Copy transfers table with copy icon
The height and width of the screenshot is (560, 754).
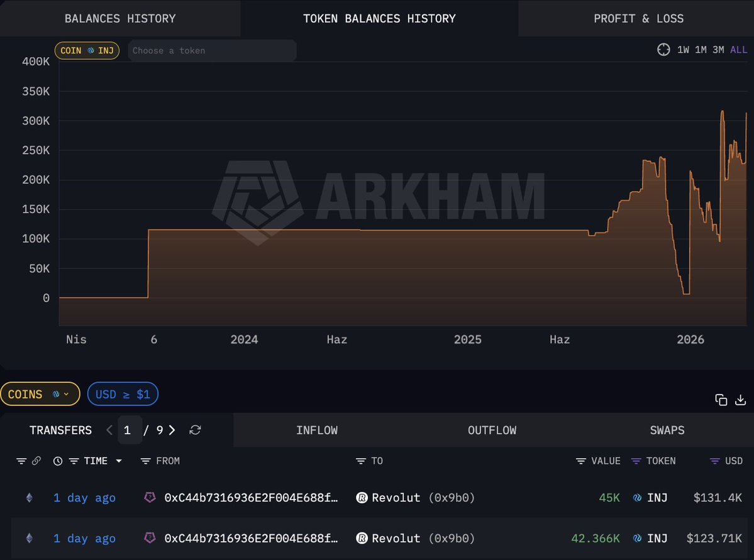(x=721, y=400)
